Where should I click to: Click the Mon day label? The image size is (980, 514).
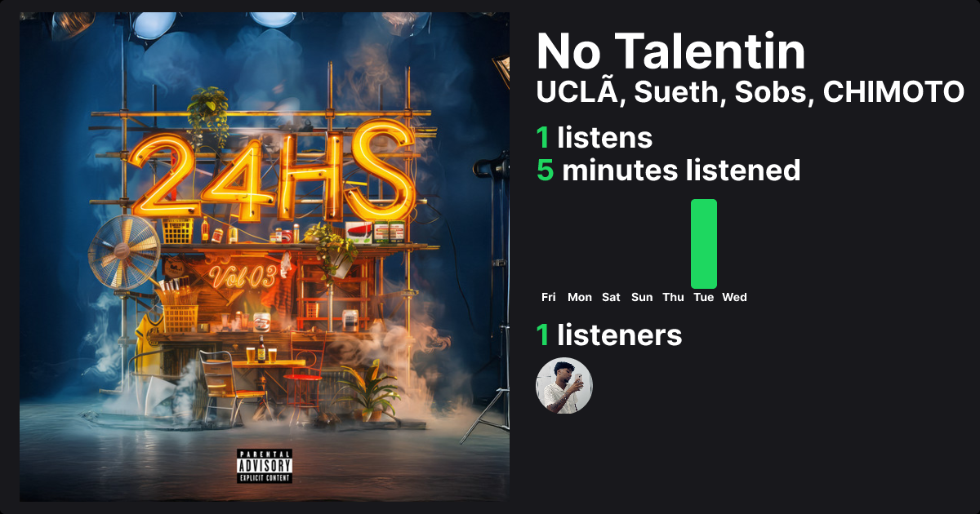point(580,297)
